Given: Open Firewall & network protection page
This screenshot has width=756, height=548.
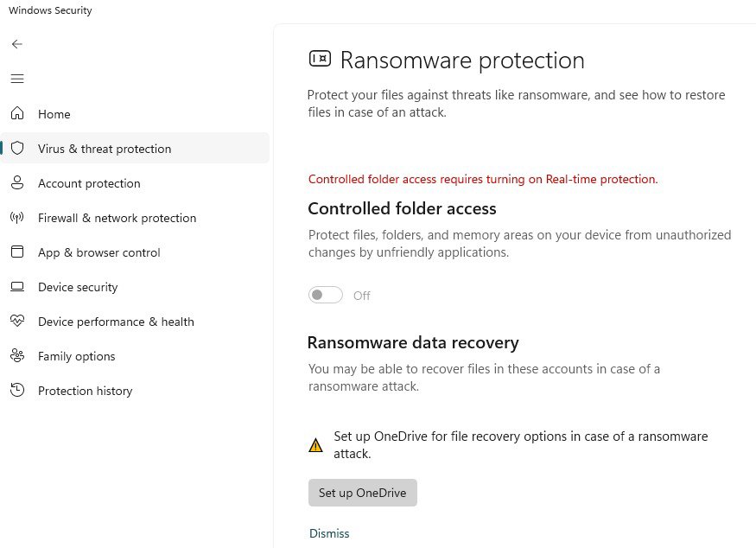Looking at the screenshot, I should (x=117, y=218).
